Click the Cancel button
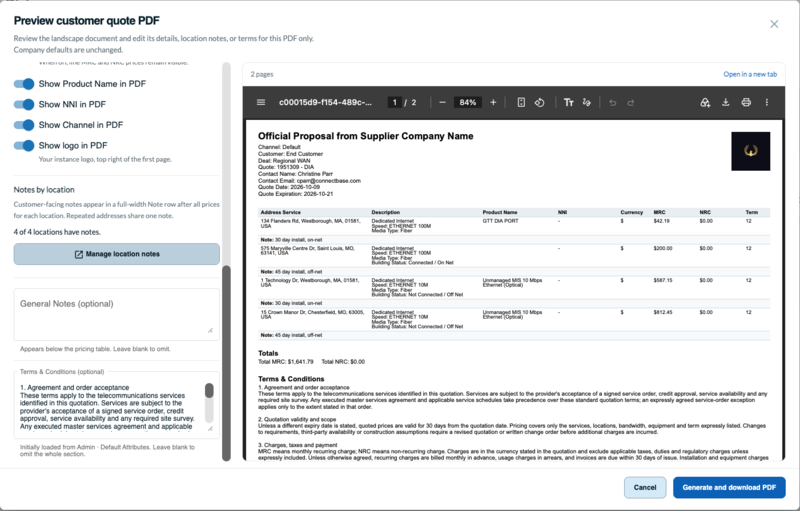Viewport: 800px width, 511px height. pos(645,488)
